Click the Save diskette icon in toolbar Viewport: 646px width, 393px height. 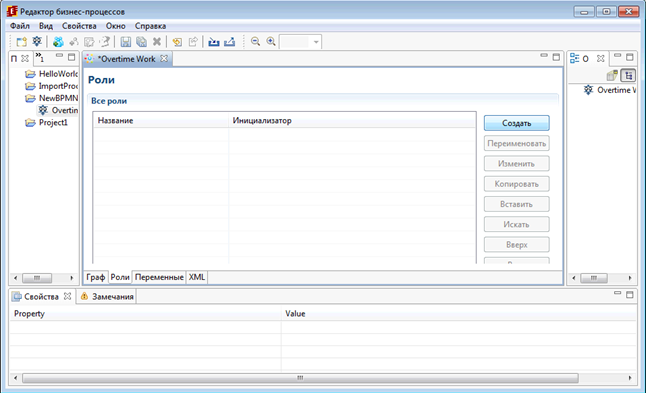tap(125, 42)
